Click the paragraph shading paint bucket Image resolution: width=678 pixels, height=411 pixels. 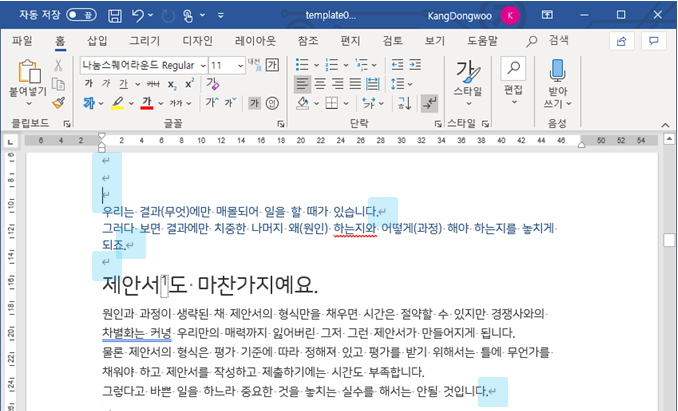[x=303, y=103]
